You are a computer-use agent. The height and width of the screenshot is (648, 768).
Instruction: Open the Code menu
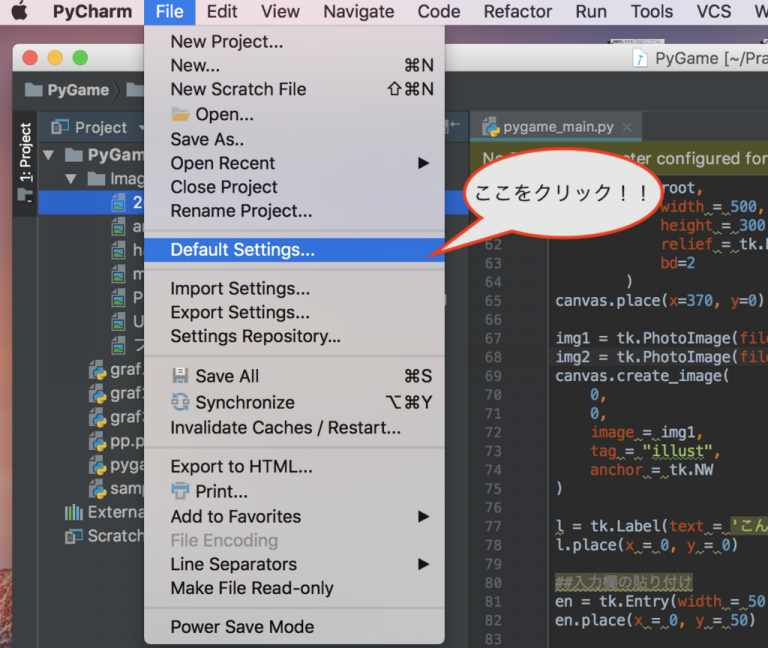pos(439,11)
